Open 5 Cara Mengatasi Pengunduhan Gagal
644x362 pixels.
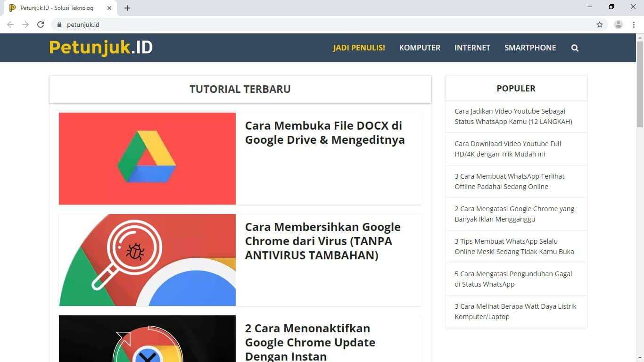(513, 279)
